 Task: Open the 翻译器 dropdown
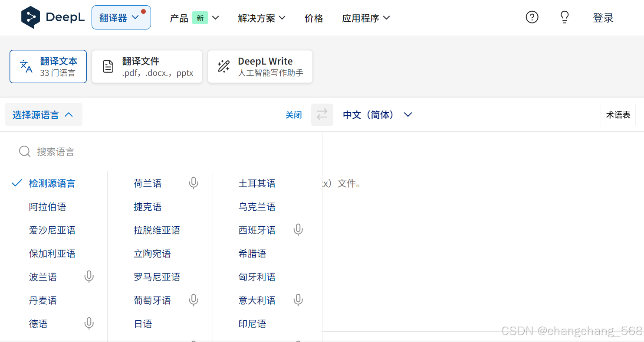pos(121,17)
